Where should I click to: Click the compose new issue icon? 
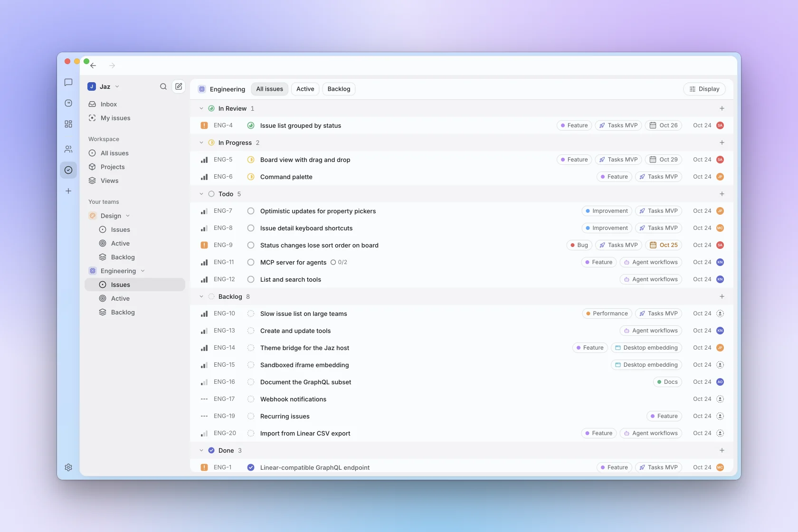[179, 86]
